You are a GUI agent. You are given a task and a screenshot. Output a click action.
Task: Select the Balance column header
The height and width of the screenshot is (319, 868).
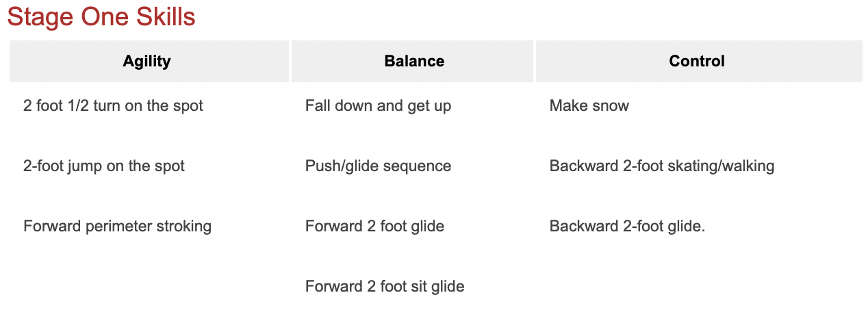pyautogui.click(x=414, y=61)
